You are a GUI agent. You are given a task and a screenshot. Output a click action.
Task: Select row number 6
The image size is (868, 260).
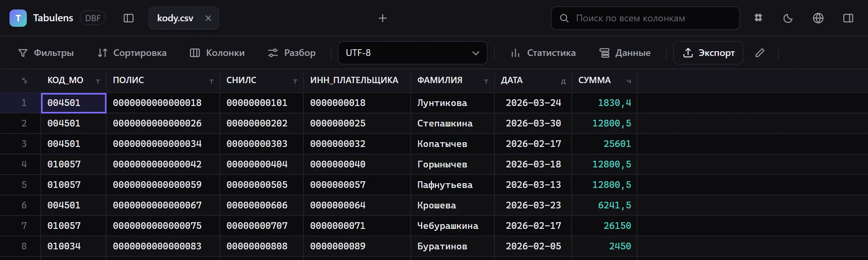(24, 206)
